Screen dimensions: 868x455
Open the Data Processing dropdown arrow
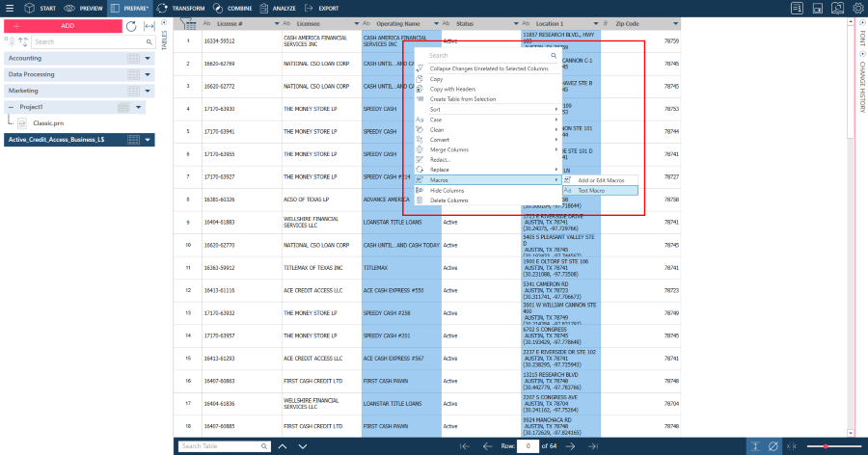coord(148,74)
